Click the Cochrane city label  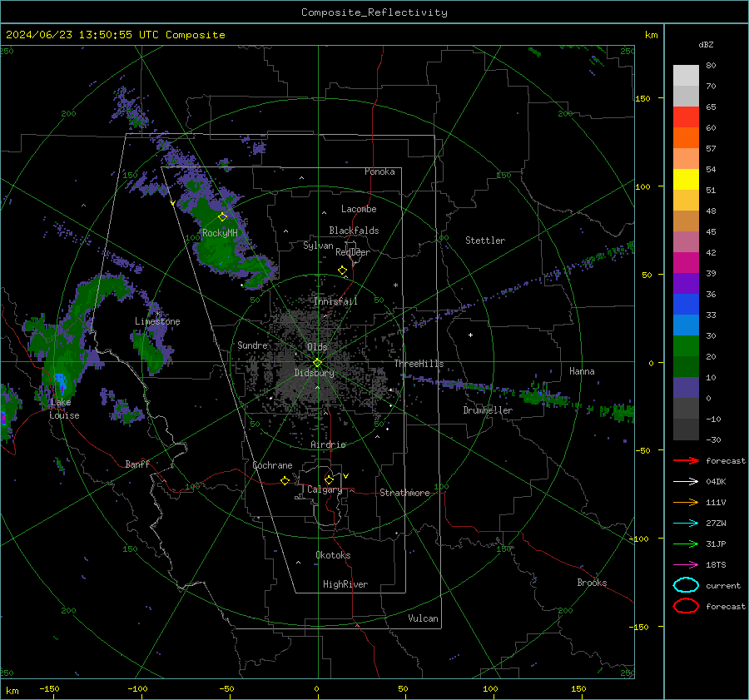[x=272, y=465]
